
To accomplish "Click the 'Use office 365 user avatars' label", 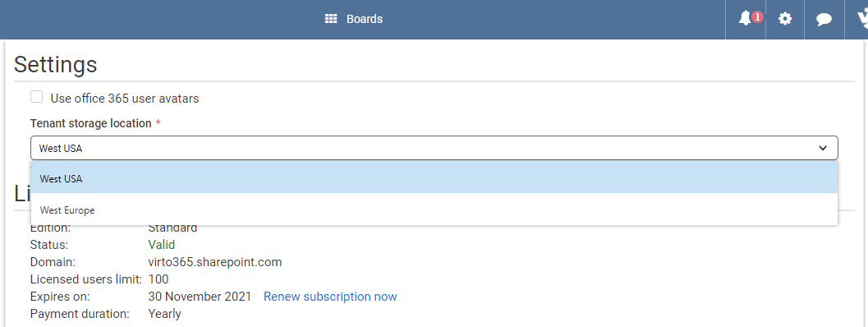I will click(x=125, y=99).
